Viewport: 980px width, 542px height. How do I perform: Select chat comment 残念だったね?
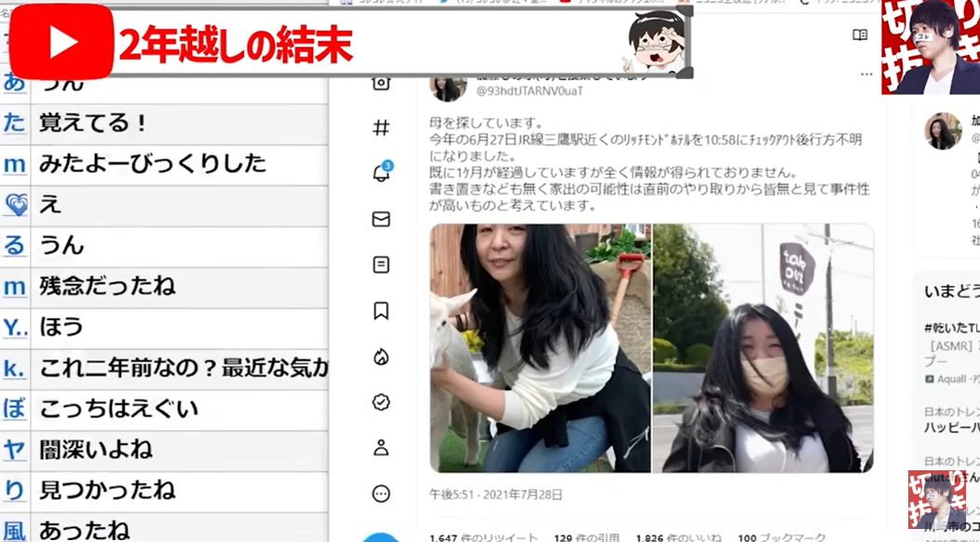[107, 286]
